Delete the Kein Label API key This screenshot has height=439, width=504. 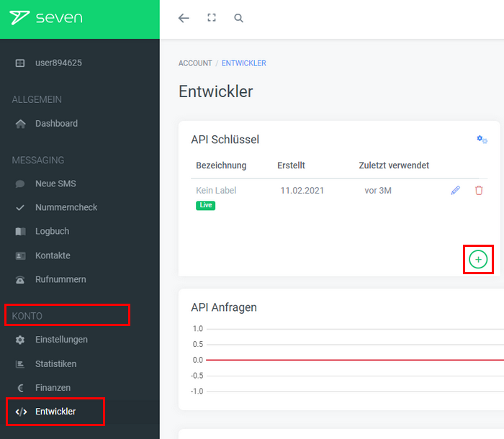[x=479, y=191]
